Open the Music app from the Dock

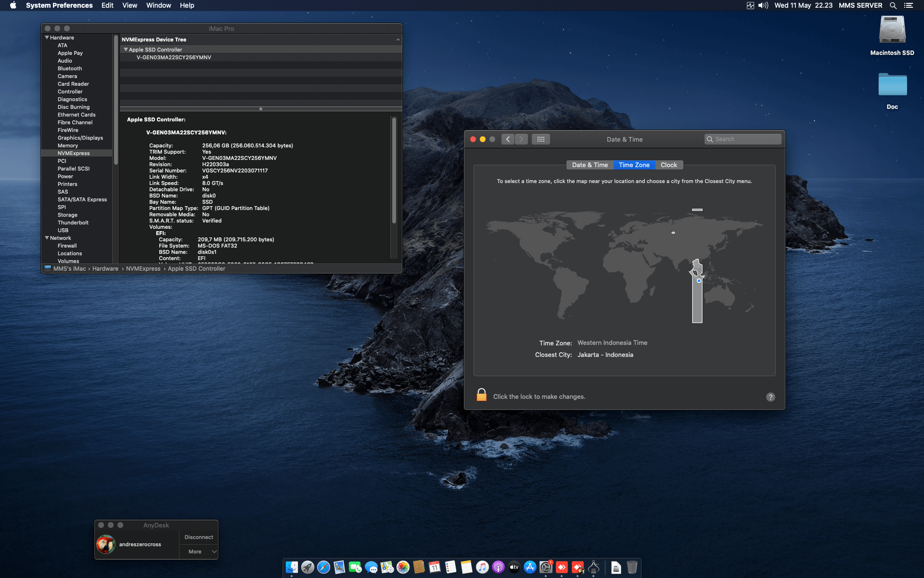pos(482,567)
